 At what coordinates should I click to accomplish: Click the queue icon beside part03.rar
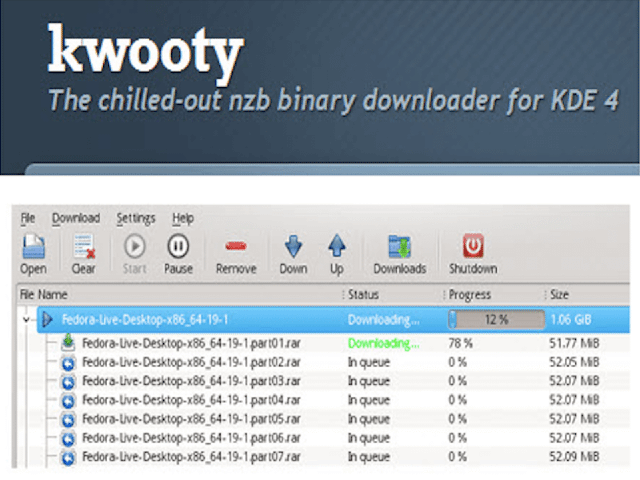[x=68, y=382]
